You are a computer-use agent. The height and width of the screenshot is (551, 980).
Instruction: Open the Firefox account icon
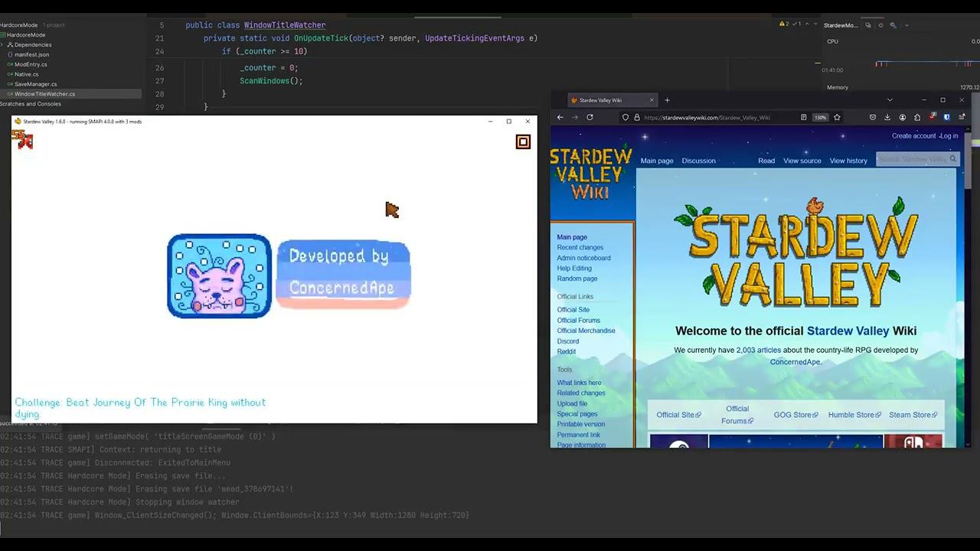point(902,117)
